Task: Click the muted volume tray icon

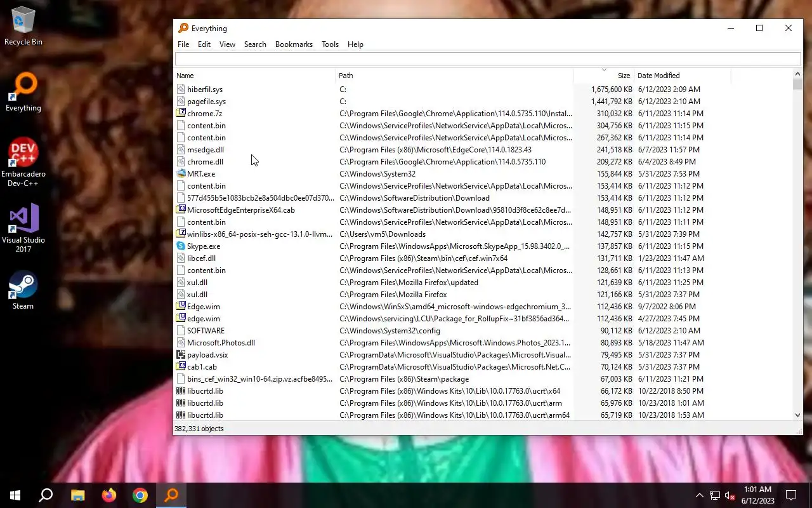Action: click(x=730, y=495)
